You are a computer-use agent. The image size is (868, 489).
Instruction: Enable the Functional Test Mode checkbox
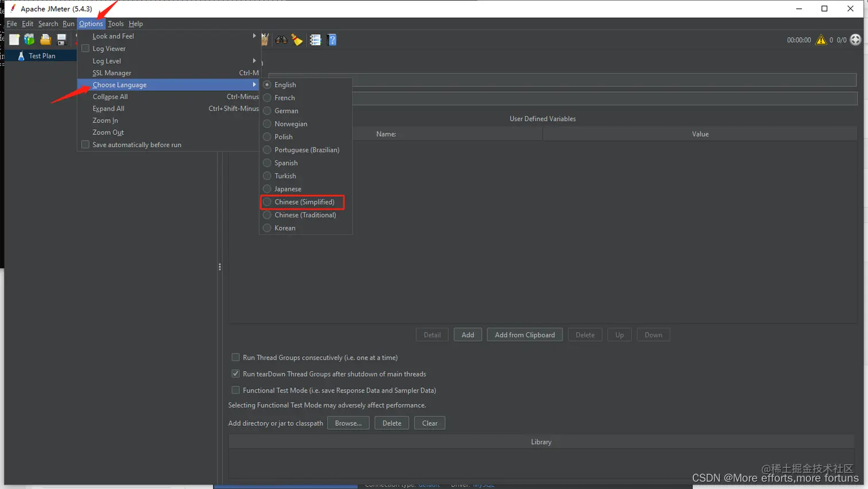(235, 390)
